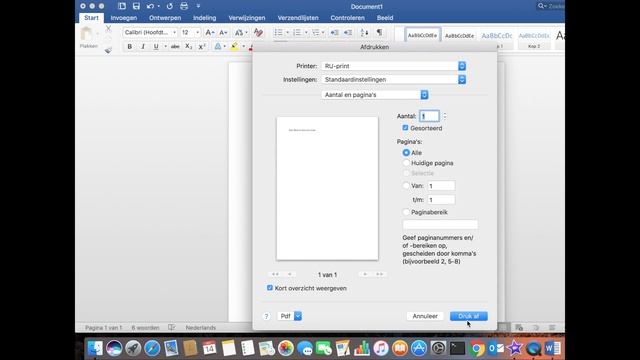
Task: Click the bulleted list icon
Action: click(278, 32)
